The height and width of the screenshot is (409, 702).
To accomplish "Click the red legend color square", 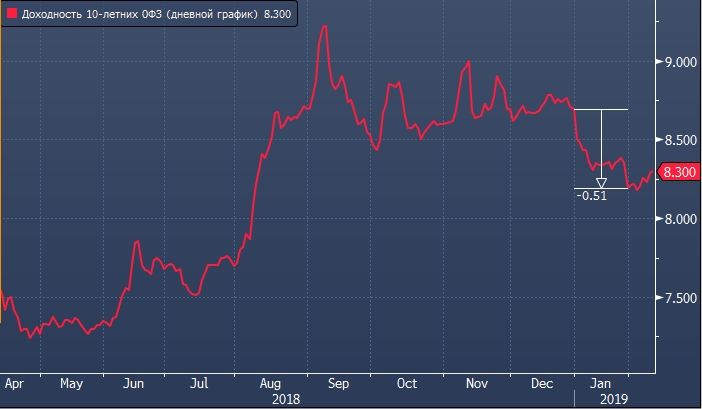I will [12, 15].
